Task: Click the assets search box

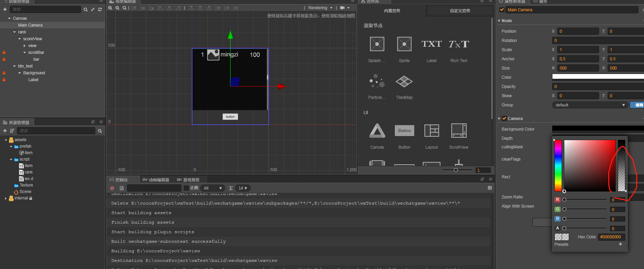Action: [x=56, y=131]
